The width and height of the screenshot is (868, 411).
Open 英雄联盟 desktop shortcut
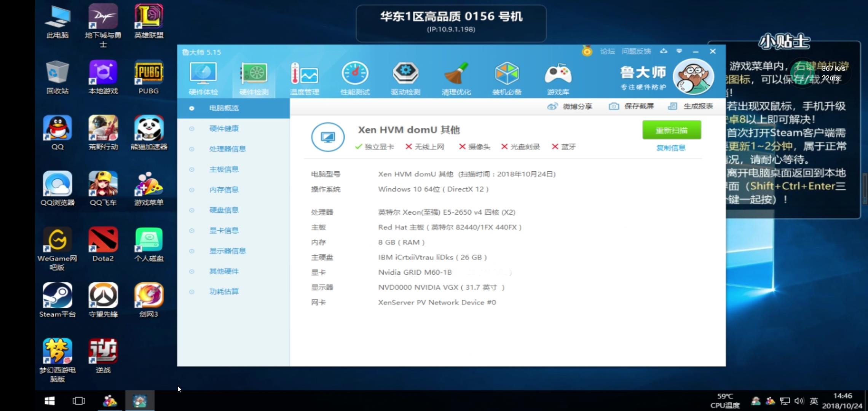click(149, 22)
